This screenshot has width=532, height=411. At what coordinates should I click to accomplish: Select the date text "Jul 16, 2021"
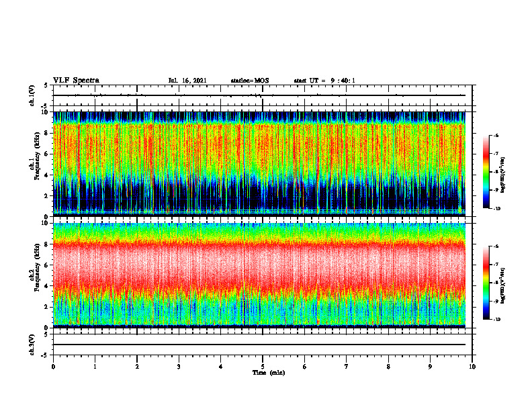[x=187, y=81]
